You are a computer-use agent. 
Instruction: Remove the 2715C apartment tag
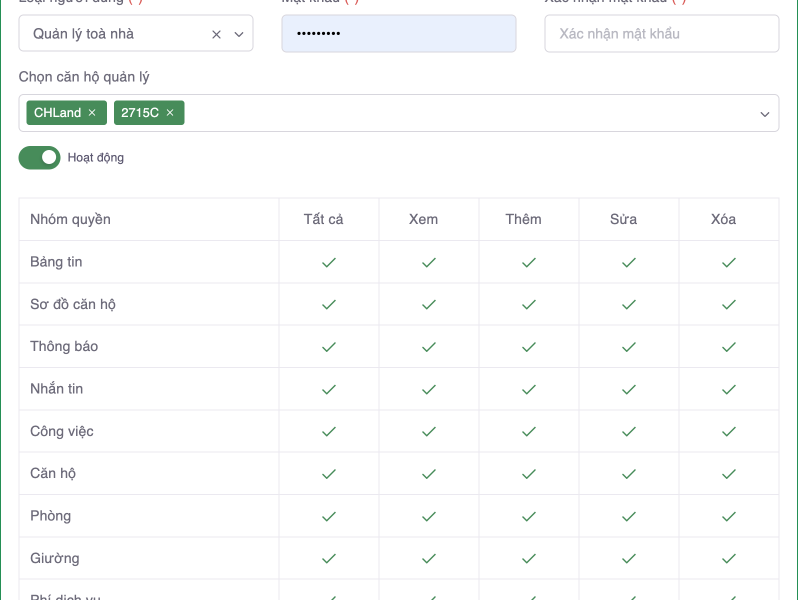pos(170,113)
